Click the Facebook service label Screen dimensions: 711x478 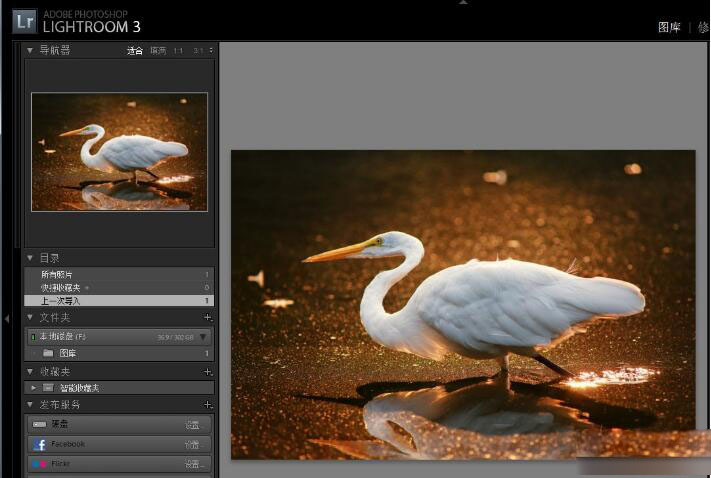click(68, 444)
